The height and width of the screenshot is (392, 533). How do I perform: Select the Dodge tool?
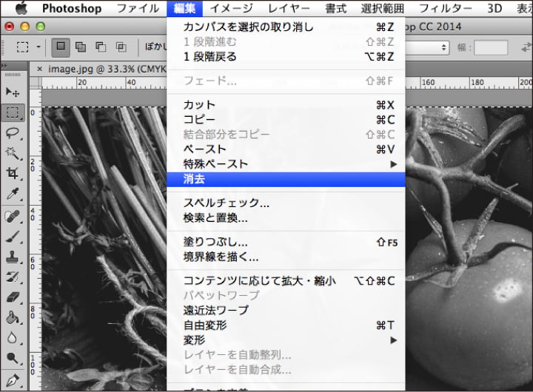pyautogui.click(x=13, y=358)
